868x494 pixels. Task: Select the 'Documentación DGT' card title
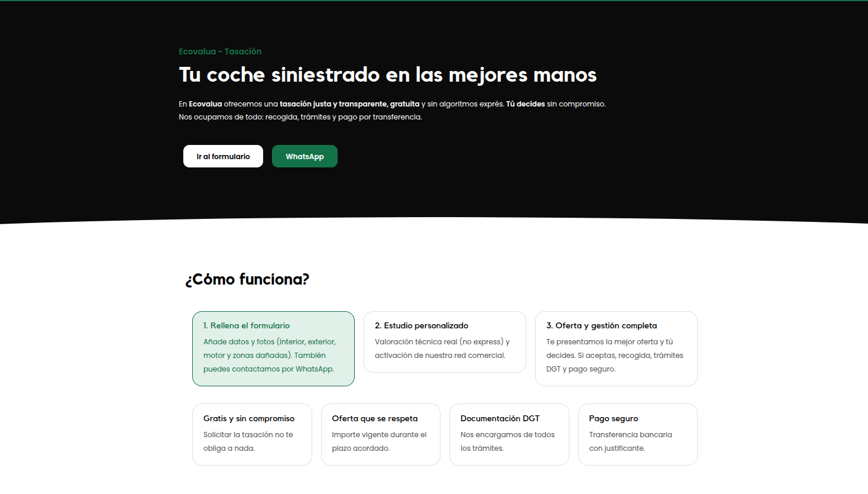tap(500, 418)
